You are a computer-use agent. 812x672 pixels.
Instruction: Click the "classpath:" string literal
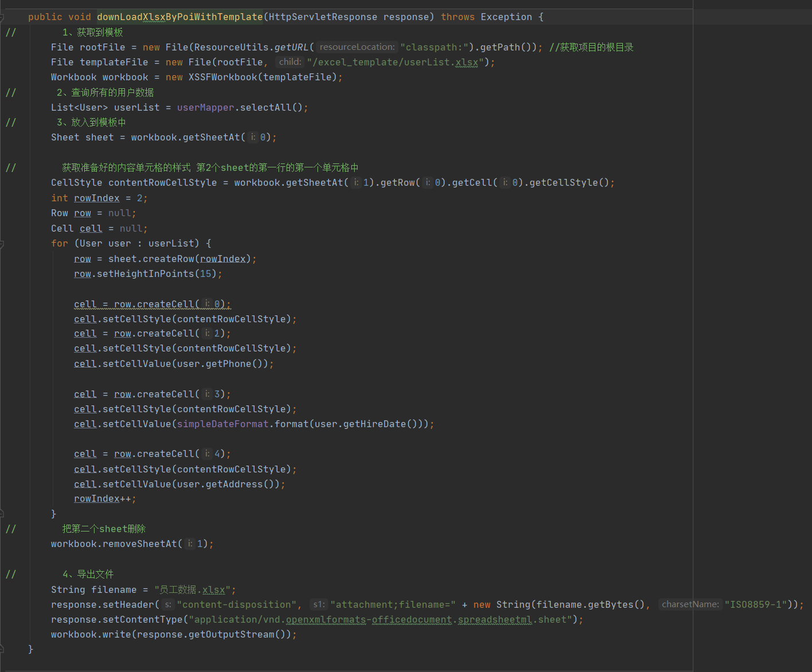434,47
